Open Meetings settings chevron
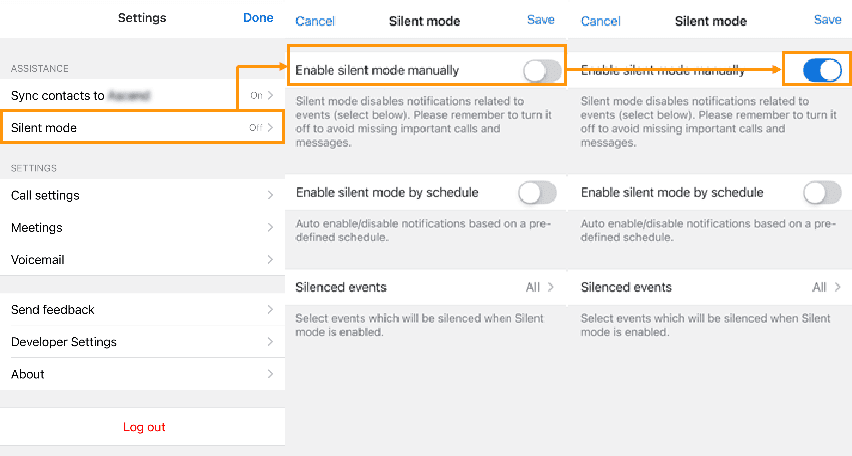 coord(270,228)
